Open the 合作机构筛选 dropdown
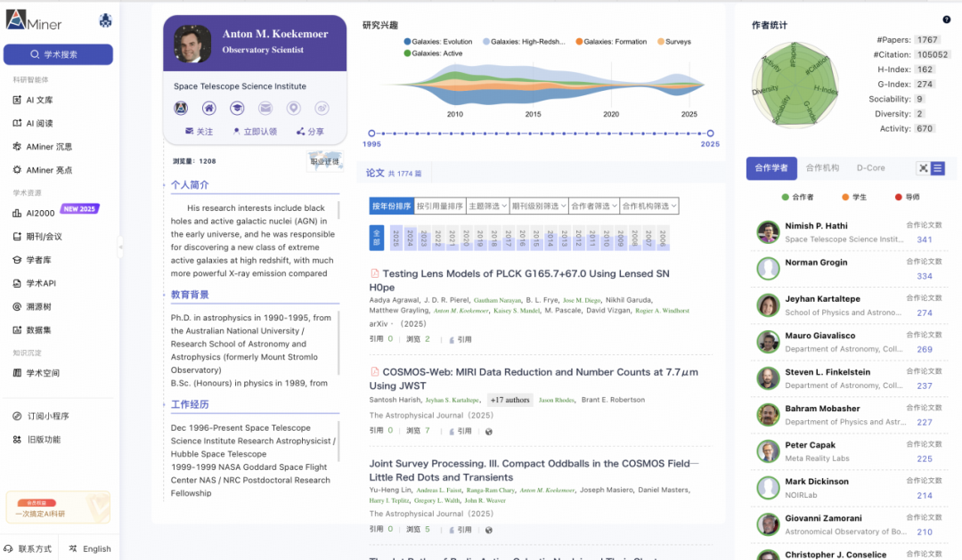 (649, 206)
